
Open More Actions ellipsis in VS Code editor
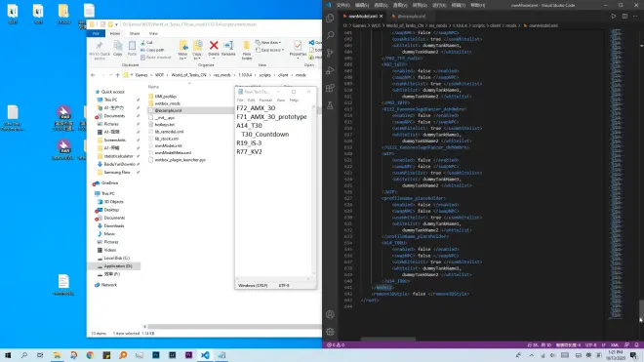point(635,16)
